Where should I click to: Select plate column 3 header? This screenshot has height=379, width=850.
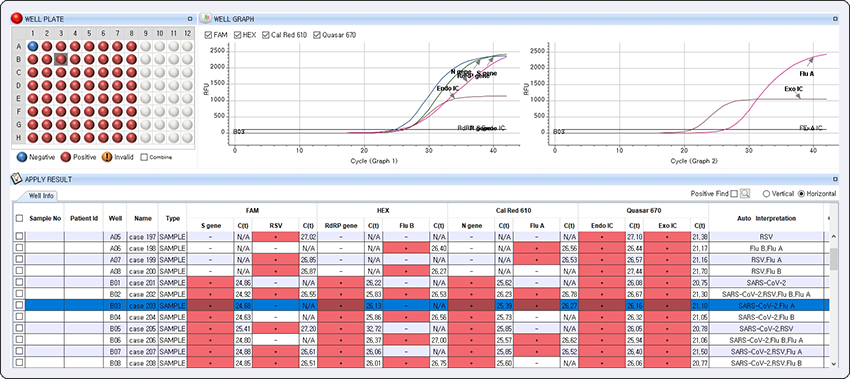(61, 34)
